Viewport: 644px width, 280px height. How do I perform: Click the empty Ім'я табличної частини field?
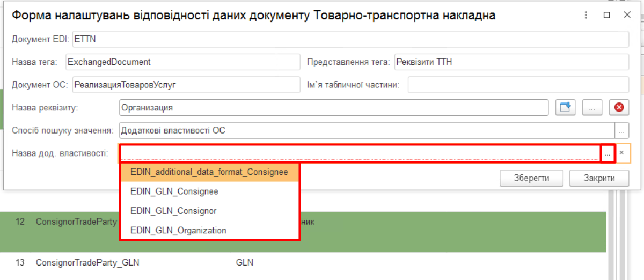click(517, 85)
